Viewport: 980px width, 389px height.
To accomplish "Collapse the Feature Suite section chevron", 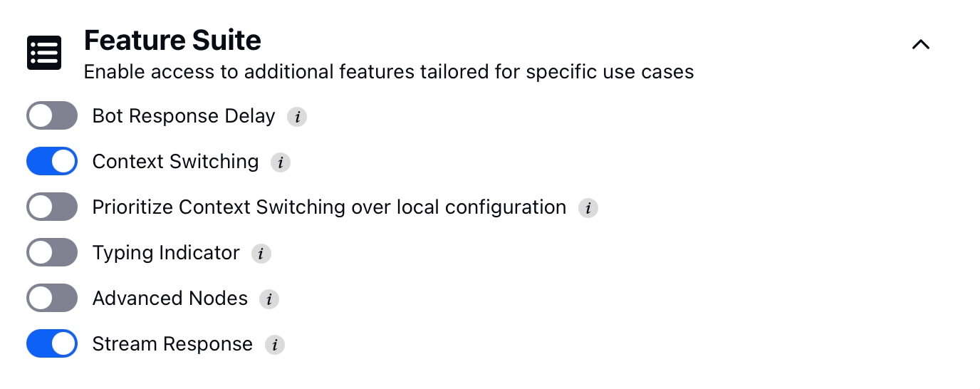I will click(921, 44).
